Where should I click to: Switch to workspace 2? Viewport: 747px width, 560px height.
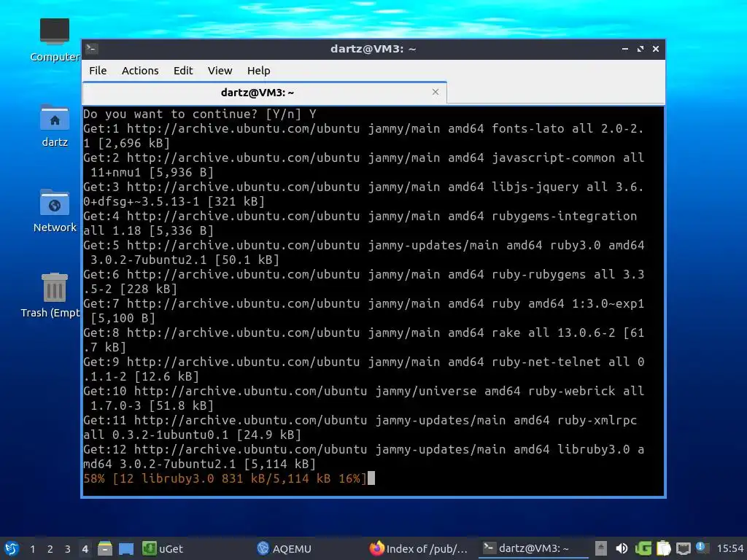pyautogui.click(x=50, y=549)
